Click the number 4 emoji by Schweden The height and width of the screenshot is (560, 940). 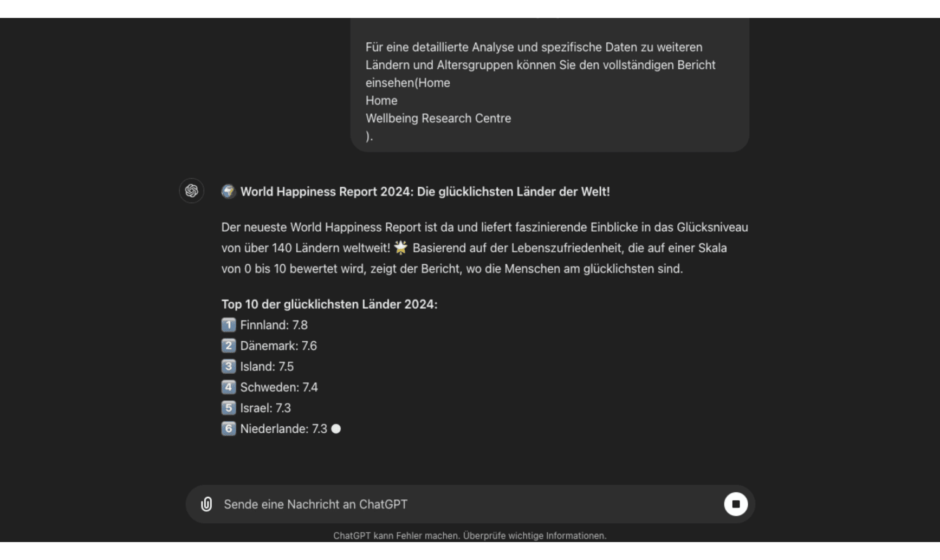pyautogui.click(x=229, y=387)
